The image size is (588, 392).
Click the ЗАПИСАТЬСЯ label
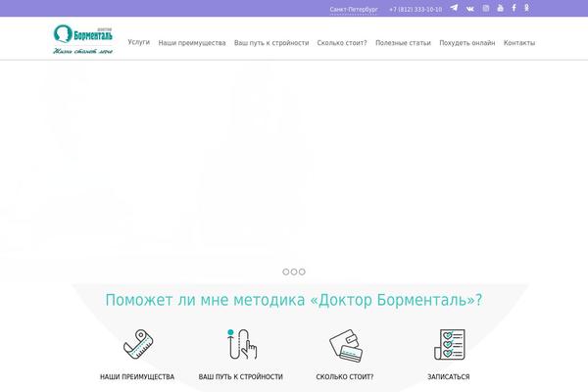pyautogui.click(x=449, y=377)
